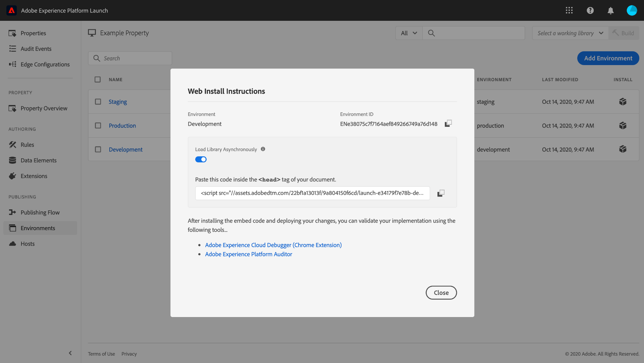Open the app switcher grid icon
The image size is (644, 363).
(x=569, y=10)
